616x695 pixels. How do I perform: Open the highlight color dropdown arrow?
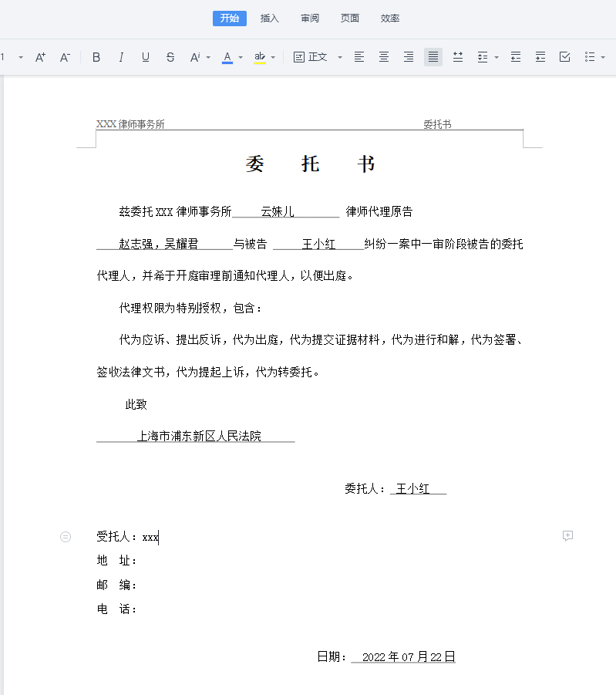point(274,57)
